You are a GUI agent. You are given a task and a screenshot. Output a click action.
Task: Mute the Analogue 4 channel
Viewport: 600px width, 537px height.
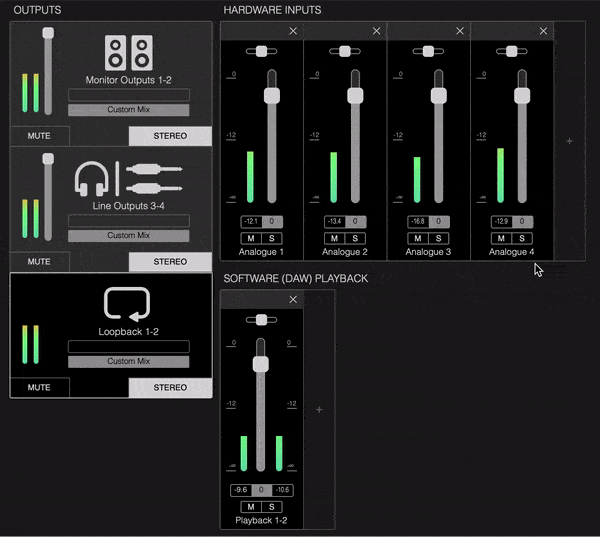pyautogui.click(x=501, y=238)
